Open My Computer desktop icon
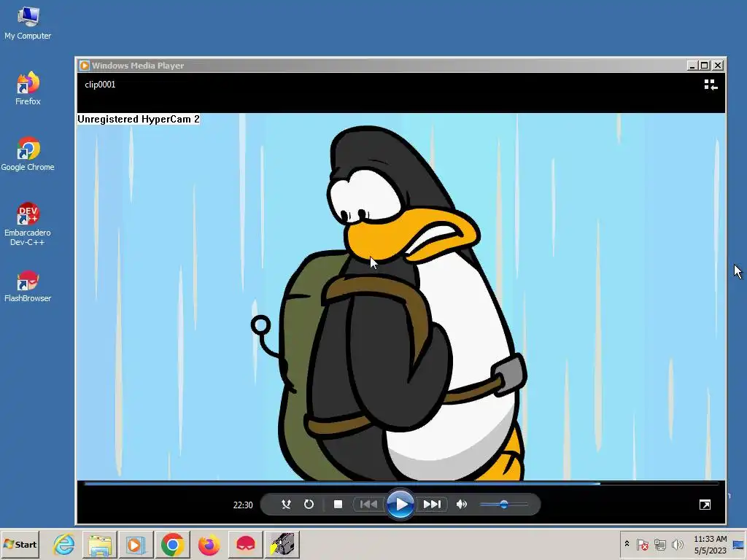This screenshot has width=747, height=560. pyautogui.click(x=28, y=24)
